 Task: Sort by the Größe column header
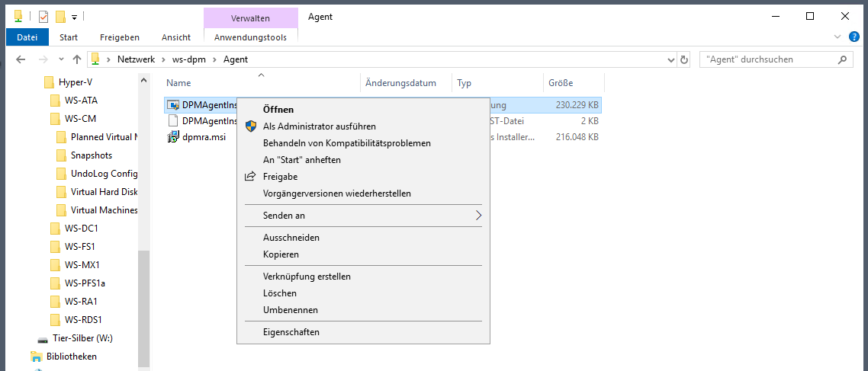pos(560,83)
